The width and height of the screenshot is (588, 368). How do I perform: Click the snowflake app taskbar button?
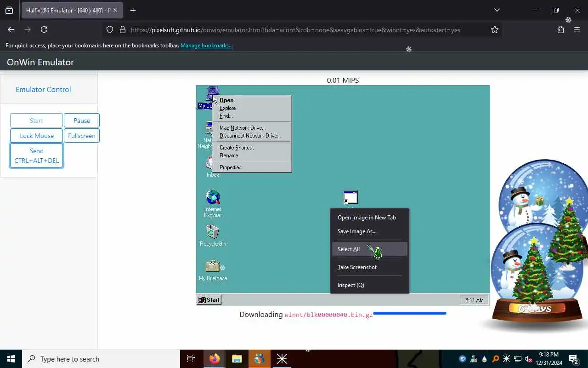(x=282, y=359)
